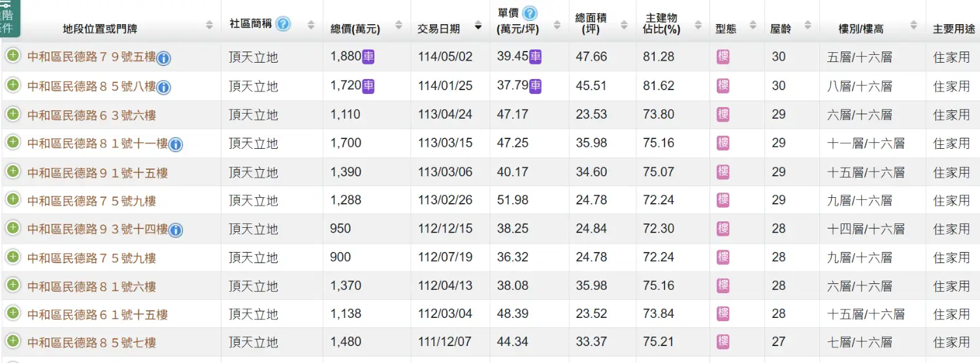The image size is (980, 363).
Task: Click help icon next to 單價 header
Action: [530, 13]
